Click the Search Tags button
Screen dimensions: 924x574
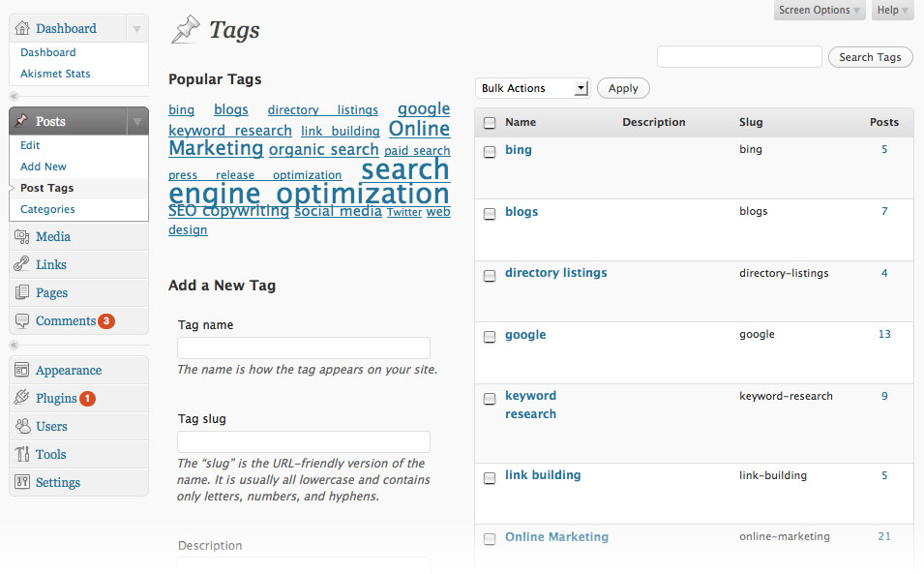869,57
